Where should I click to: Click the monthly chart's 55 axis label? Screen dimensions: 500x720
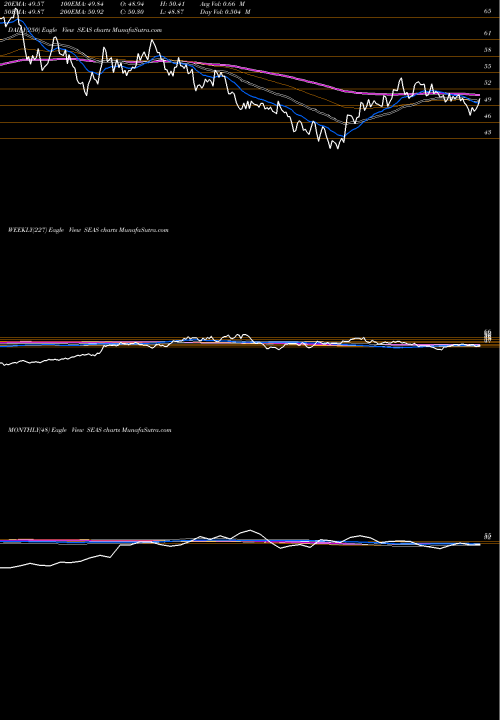click(488, 536)
